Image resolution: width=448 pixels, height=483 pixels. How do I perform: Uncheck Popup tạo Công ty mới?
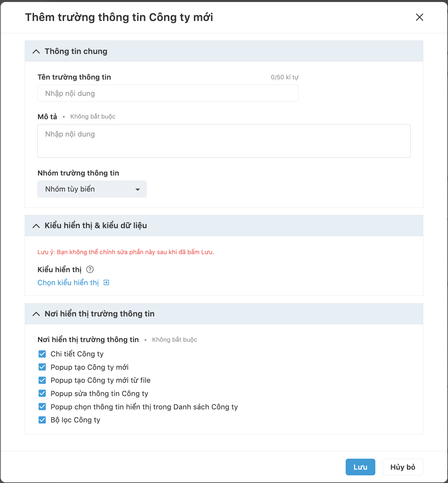42,367
